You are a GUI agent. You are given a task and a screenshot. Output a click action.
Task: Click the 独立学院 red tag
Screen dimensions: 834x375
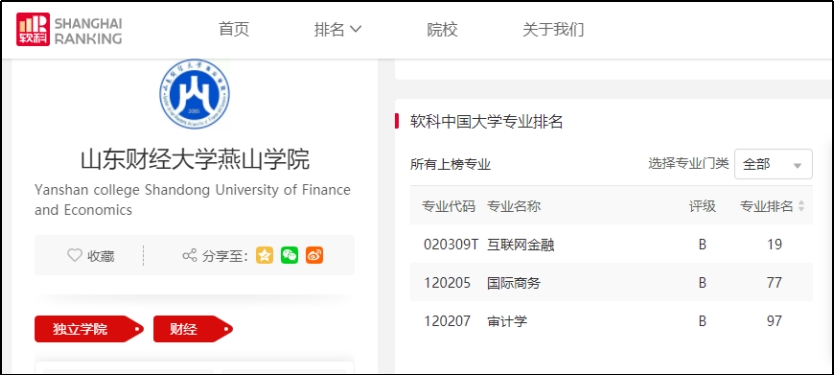[x=89, y=329]
